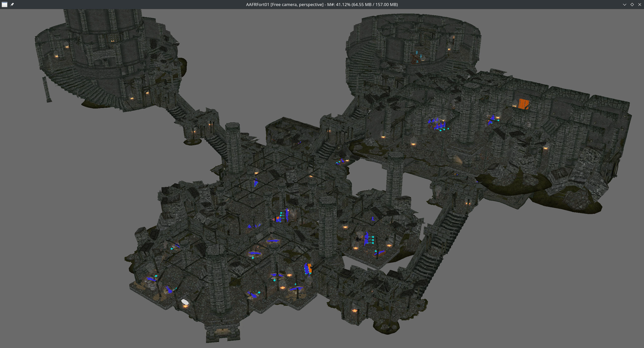644x348 pixels.
Task: Close the AAFRFort01 render window
Action: [x=640, y=5]
